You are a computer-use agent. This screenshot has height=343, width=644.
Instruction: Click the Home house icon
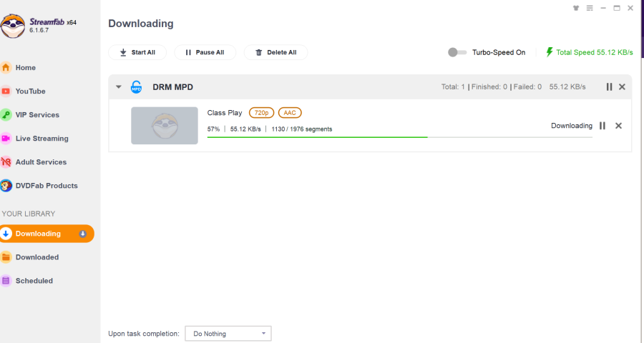pyautogui.click(x=6, y=68)
